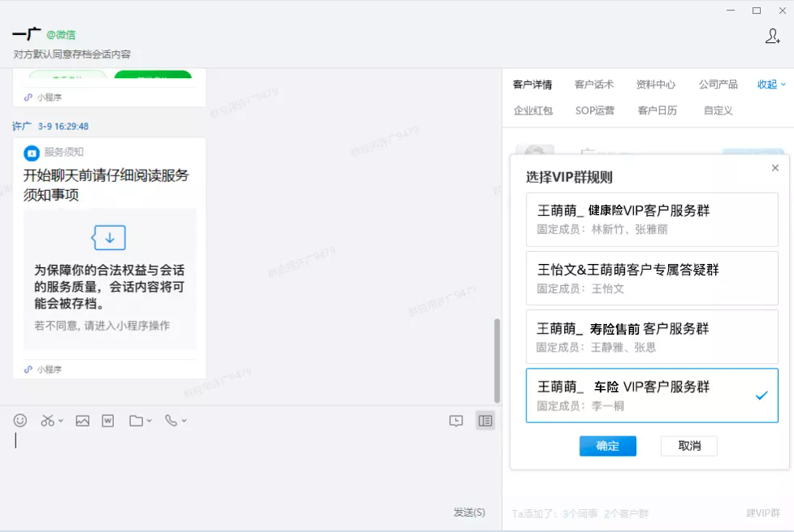Screen dimensions: 794x532
Task: Click the scissors screenshot tool icon
Action: pyautogui.click(x=48, y=421)
